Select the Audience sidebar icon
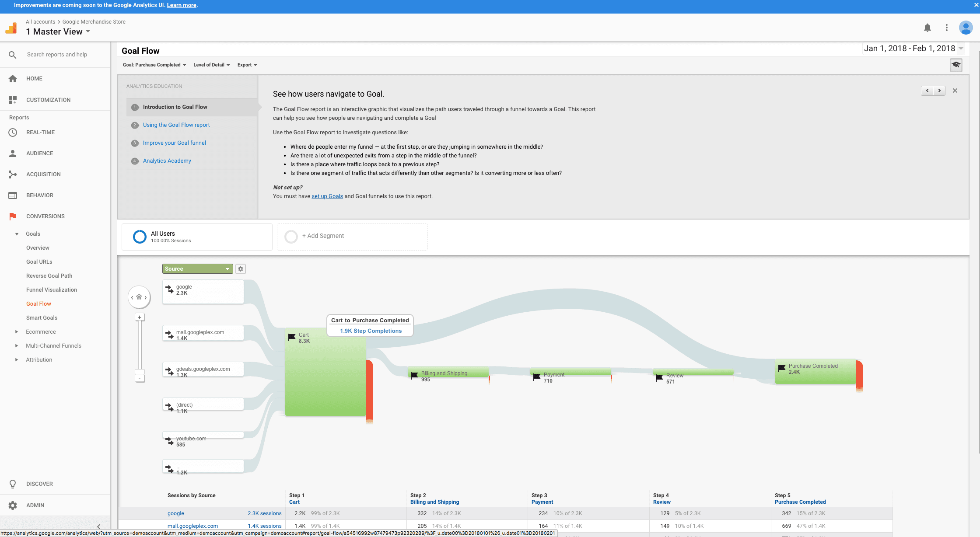This screenshot has height=537, width=980. [13, 153]
